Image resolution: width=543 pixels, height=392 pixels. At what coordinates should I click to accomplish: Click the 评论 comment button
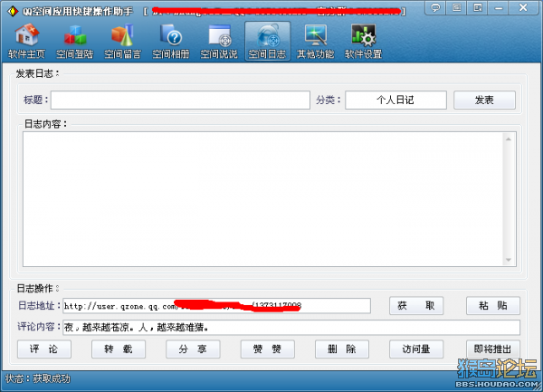point(44,349)
